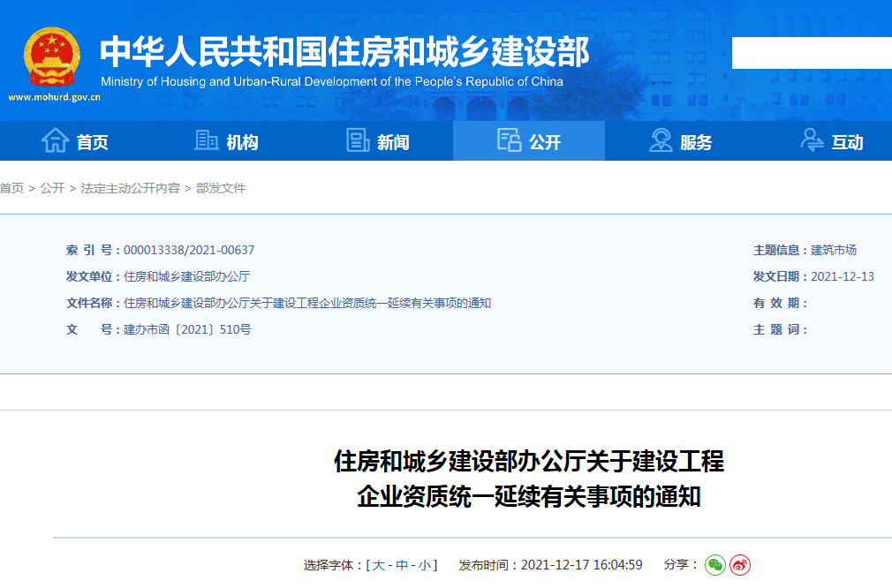Click the national emblem logo
The height and width of the screenshot is (588, 892).
52,57
